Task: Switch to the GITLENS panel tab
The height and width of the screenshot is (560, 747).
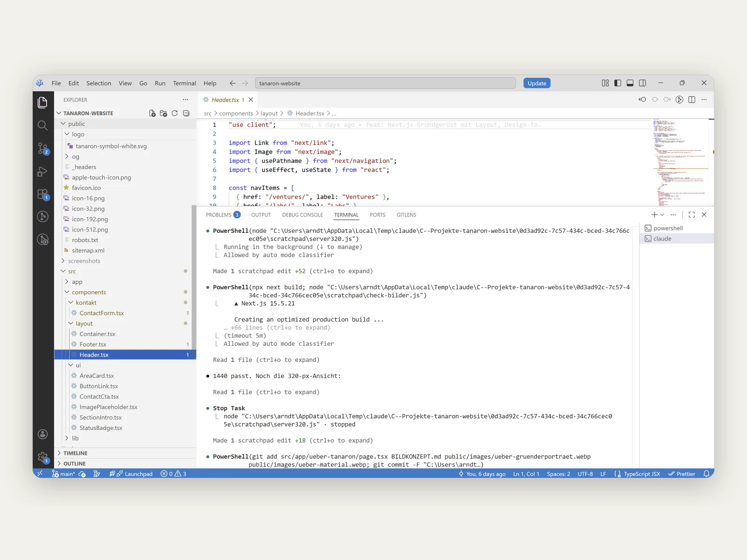Action: (406, 215)
